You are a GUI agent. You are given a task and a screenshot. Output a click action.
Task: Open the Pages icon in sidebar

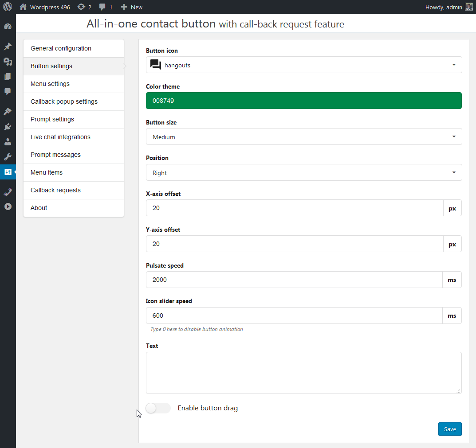tap(8, 77)
